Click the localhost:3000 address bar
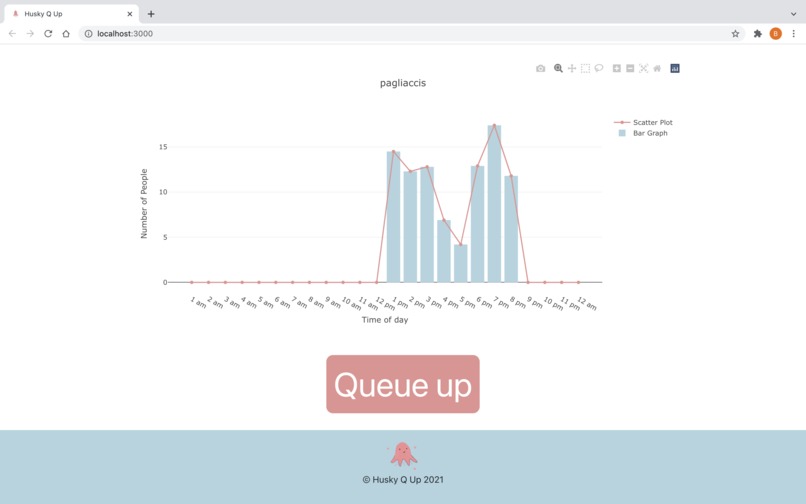The image size is (806, 504). [411, 33]
